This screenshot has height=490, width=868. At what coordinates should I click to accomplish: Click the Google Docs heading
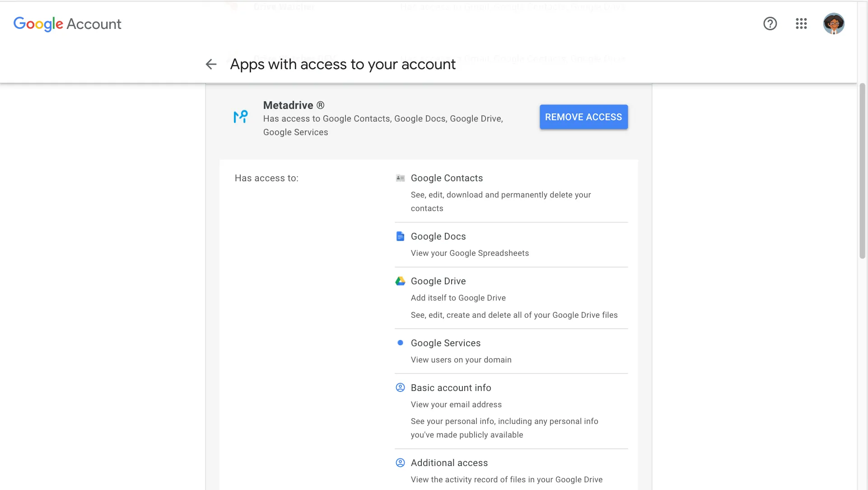438,236
